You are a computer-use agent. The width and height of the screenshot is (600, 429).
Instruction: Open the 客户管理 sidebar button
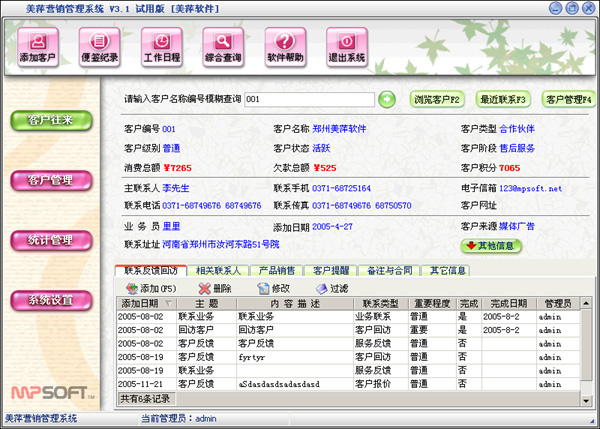point(51,181)
